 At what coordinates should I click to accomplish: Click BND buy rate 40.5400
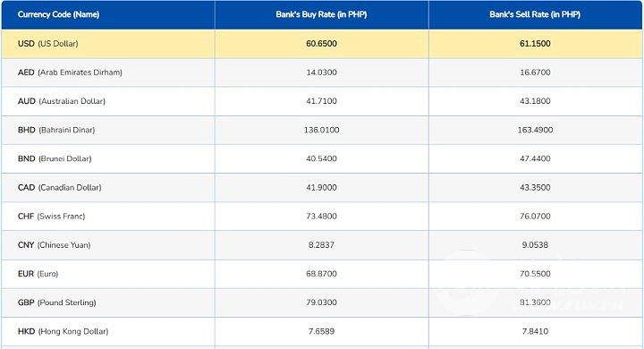coord(322,158)
